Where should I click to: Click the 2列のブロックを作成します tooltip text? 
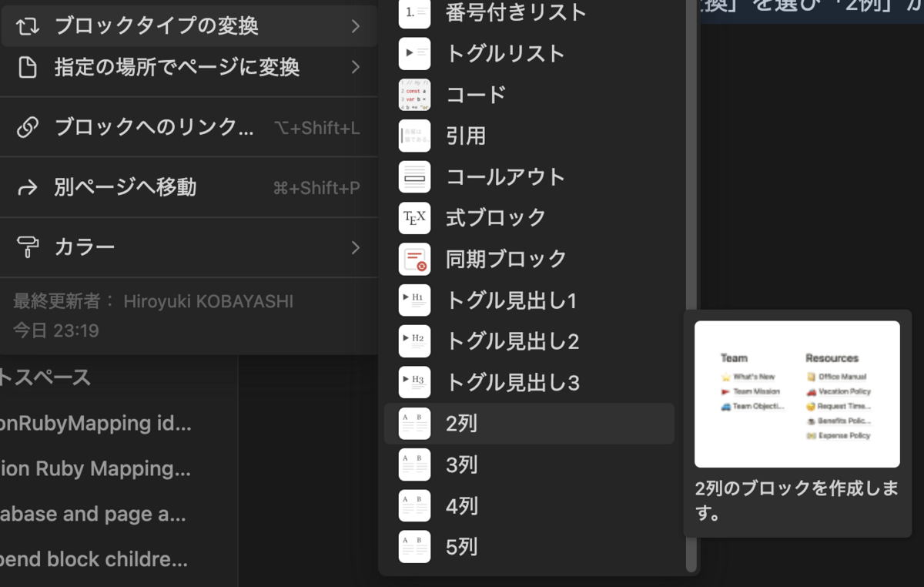point(796,501)
